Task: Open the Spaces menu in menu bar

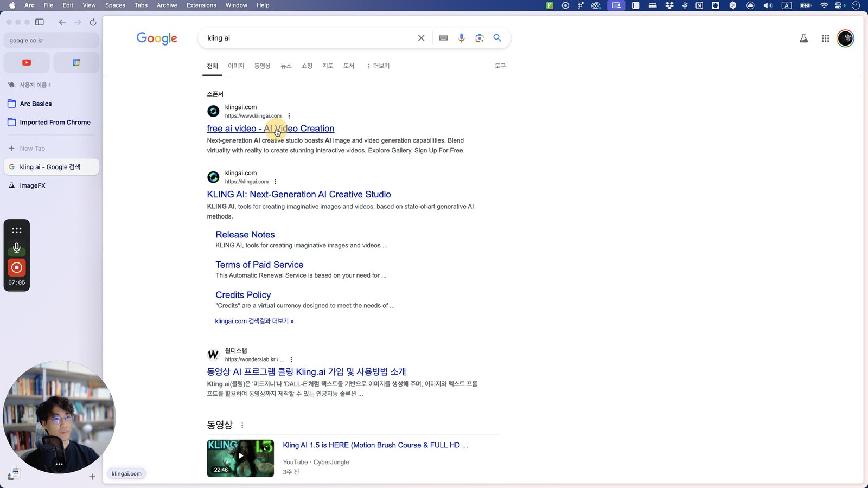Action: [115, 5]
